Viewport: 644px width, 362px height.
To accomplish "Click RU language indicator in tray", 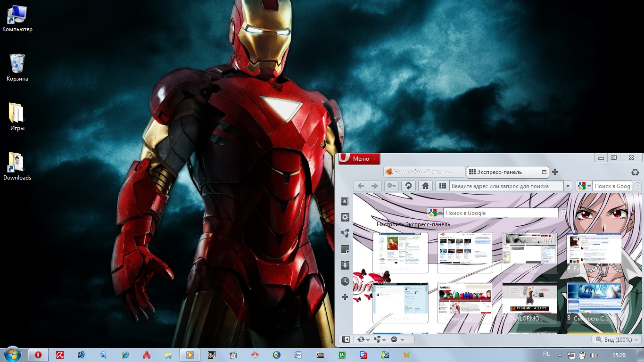I will pyautogui.click(x=547, y=354).
